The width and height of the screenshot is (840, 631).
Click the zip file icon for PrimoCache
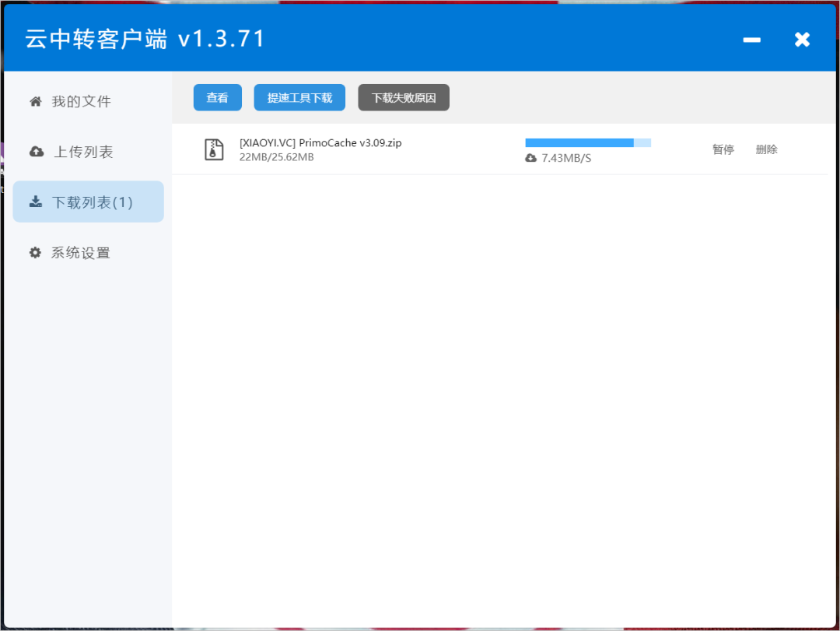coord(215,149)
